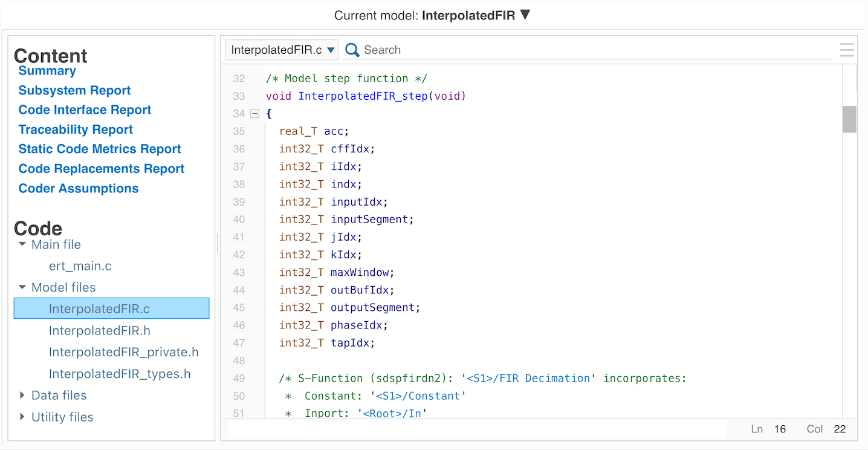Open the Code Interface Report
The image size is (868, 450).
[85, 110]
